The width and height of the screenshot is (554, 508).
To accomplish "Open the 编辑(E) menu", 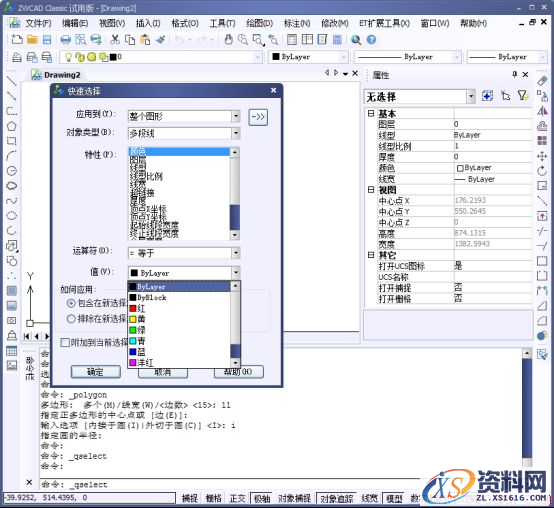I will [75, 24].
